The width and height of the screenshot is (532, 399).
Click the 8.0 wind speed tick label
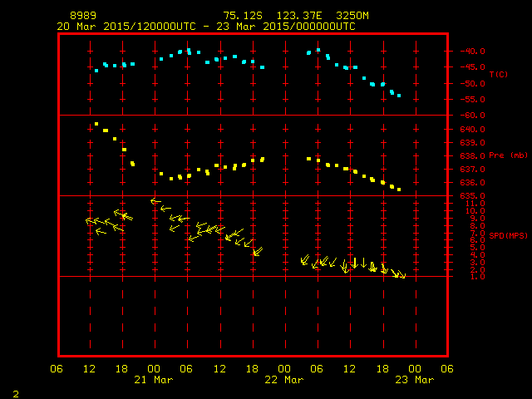click(477, 226)
